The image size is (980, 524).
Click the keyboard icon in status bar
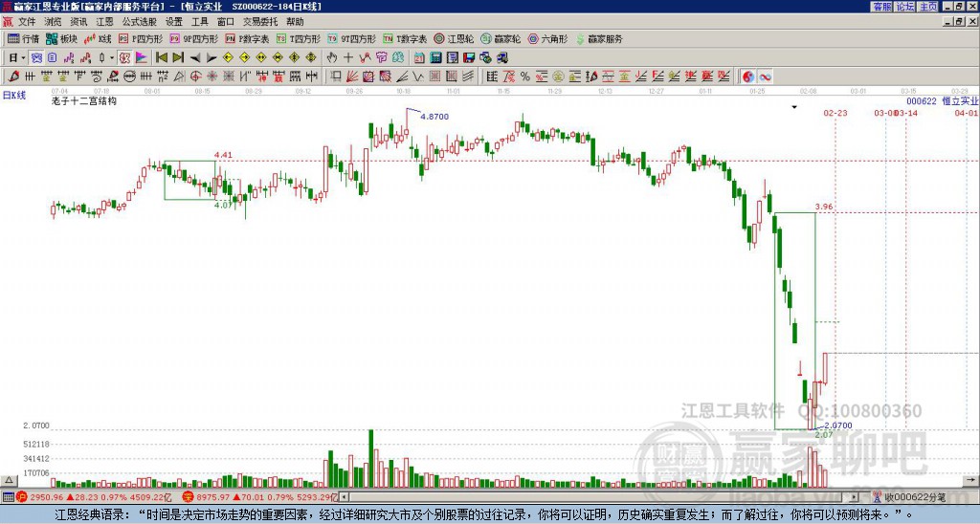click(x=8, y=497)
